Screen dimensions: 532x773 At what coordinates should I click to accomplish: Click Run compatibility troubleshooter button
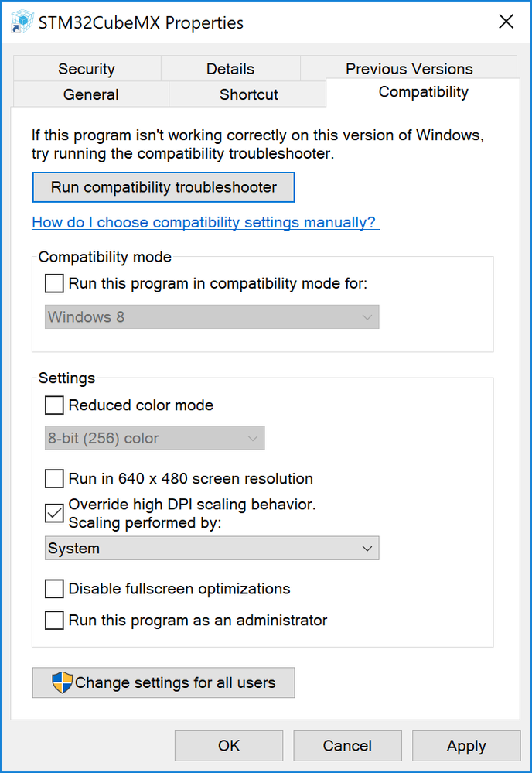[x=163, y=187]
